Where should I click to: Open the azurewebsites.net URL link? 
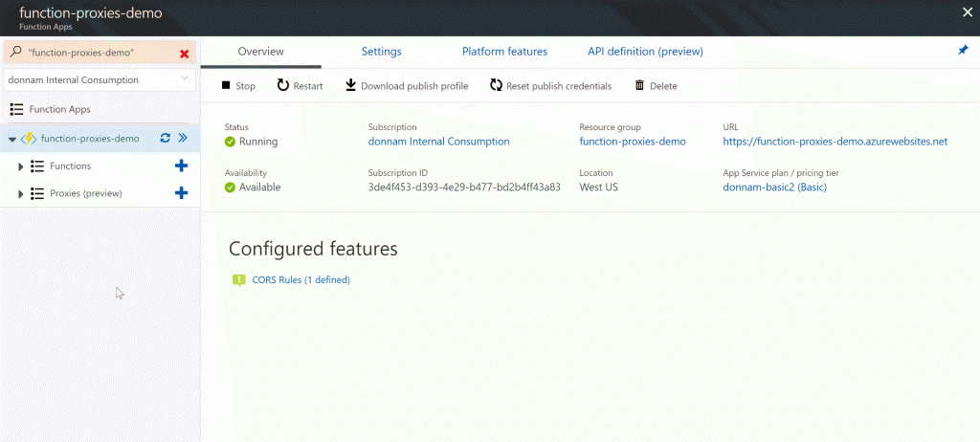(835, 142)
